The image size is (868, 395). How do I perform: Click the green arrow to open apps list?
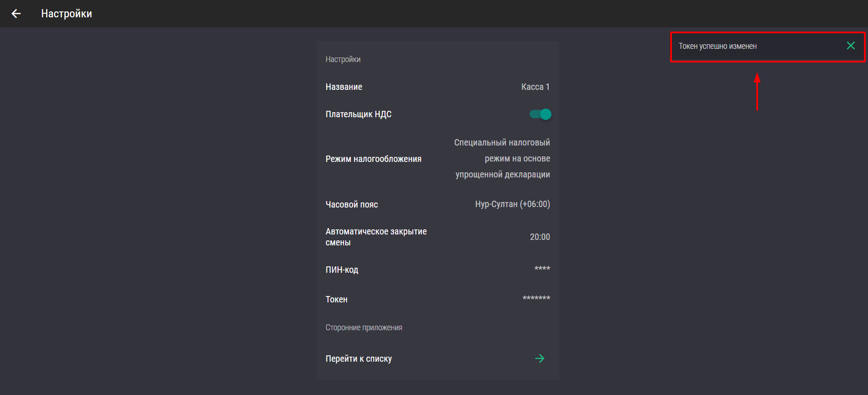[x=540, y=359]
